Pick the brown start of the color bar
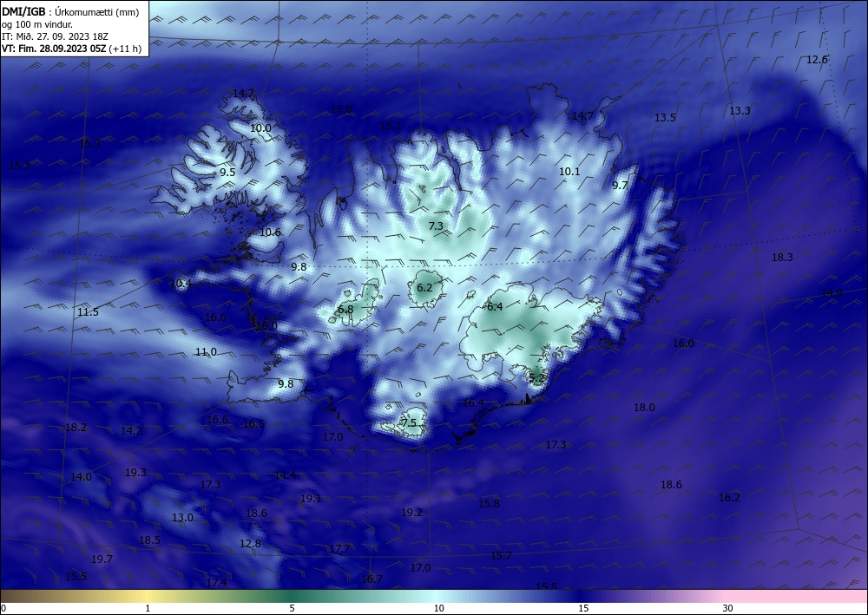 16,596
